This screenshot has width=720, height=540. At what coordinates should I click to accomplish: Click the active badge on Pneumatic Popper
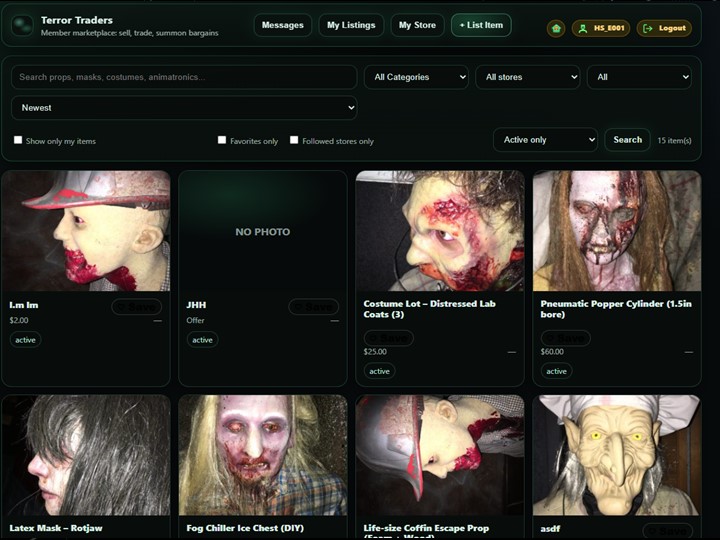(557, 371)
